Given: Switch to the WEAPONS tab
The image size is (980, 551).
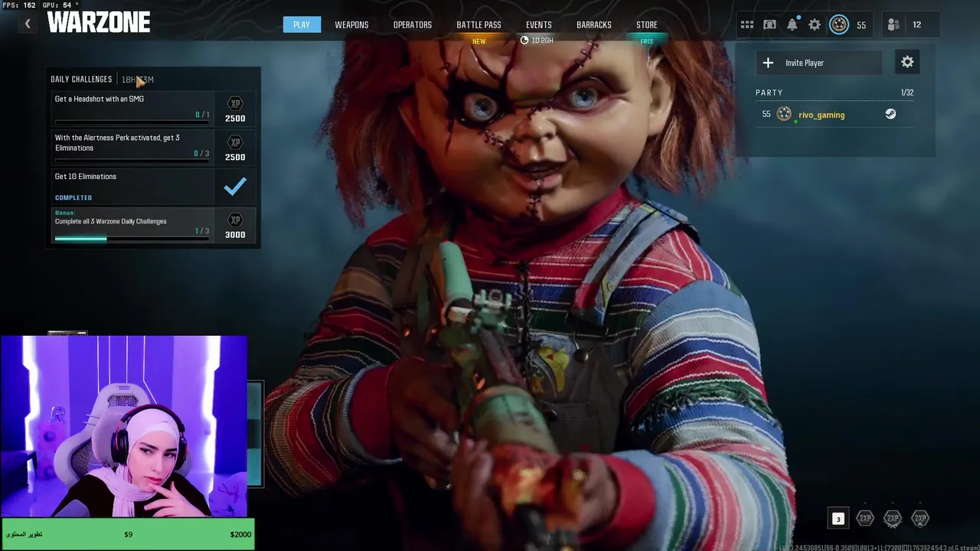Looking at the screenshot, I should [x=351, y=24].
